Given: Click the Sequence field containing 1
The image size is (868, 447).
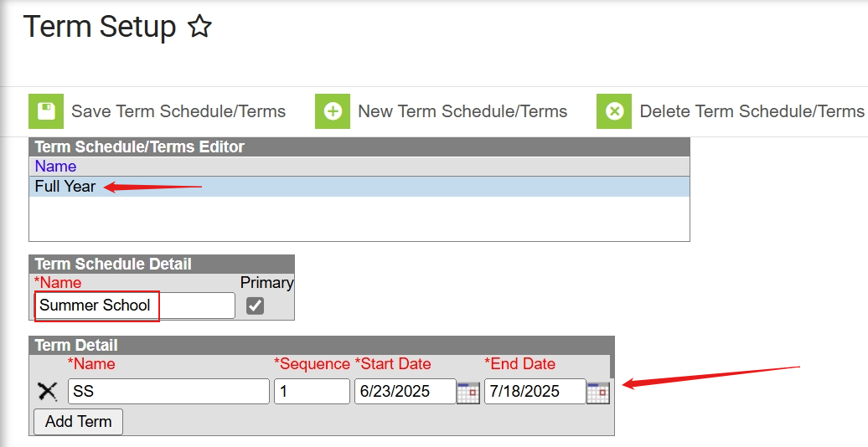Looking at the screenshot, I should 312,392.
